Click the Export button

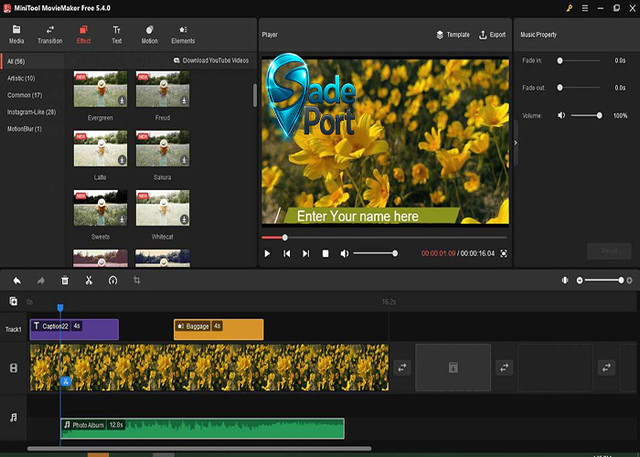[492, 35]
